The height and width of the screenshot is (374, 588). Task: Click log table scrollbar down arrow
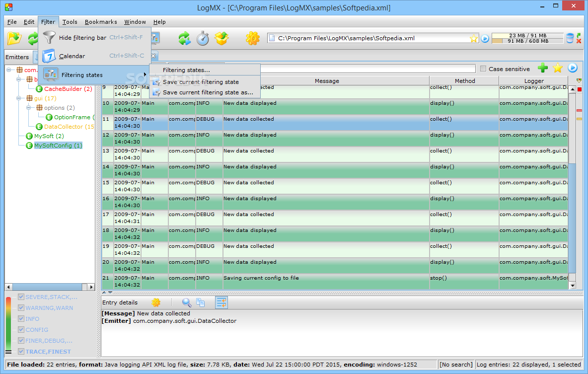click(x=572, y=286)
